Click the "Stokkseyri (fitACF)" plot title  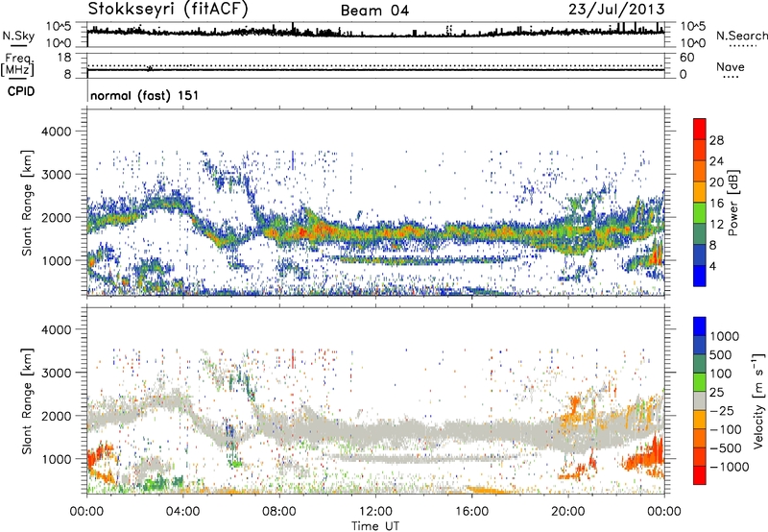point(168,9)
